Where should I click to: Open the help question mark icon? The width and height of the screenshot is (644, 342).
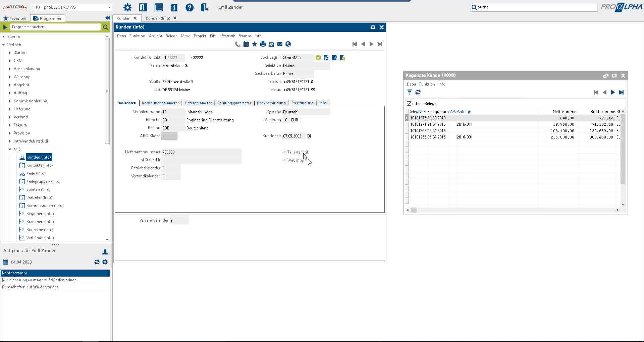190,7
